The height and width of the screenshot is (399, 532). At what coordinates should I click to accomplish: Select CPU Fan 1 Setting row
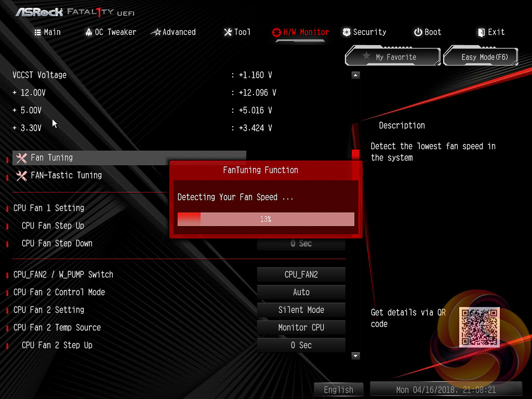point(49,208)
